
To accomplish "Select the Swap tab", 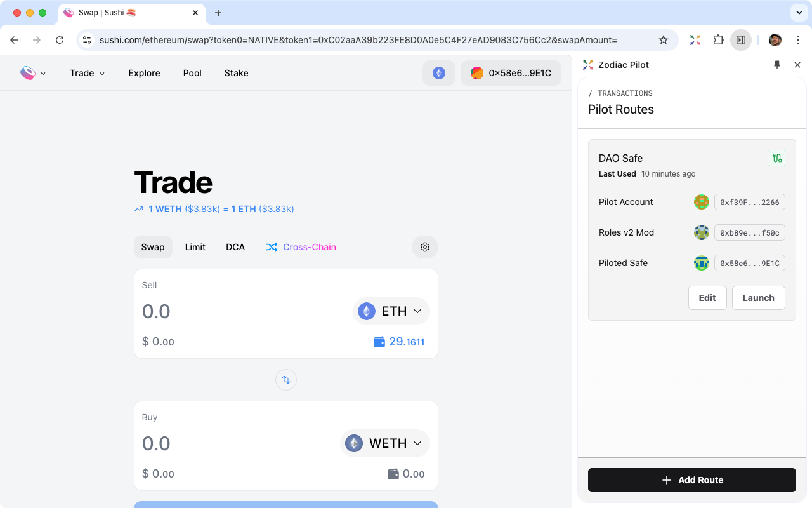I will click(x=153, y=247).
